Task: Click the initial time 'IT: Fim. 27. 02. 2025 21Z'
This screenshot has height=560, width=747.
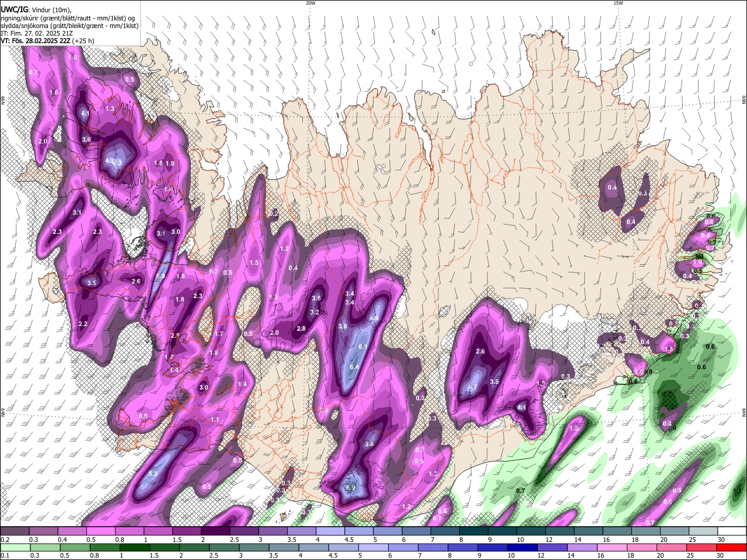Action: click(x=37, y=33)
